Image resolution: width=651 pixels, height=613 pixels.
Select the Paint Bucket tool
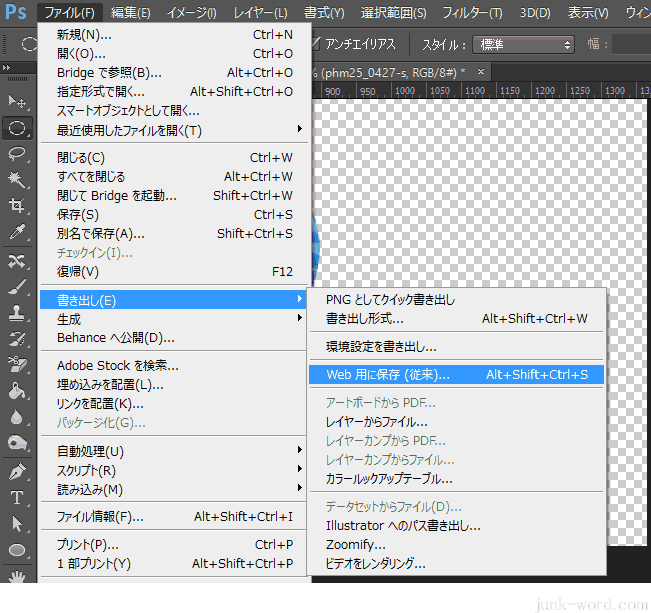click(x=17, y=390)
